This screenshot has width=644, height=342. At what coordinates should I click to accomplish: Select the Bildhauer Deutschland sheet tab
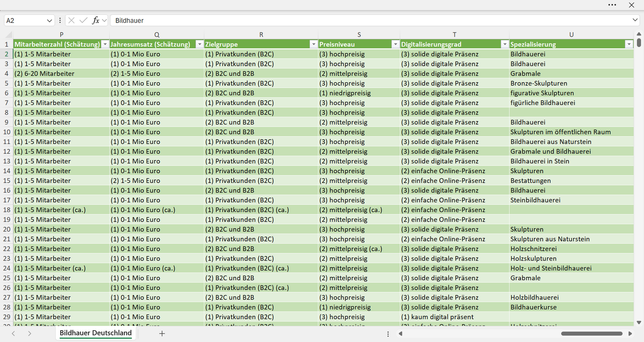coord(96,333)
